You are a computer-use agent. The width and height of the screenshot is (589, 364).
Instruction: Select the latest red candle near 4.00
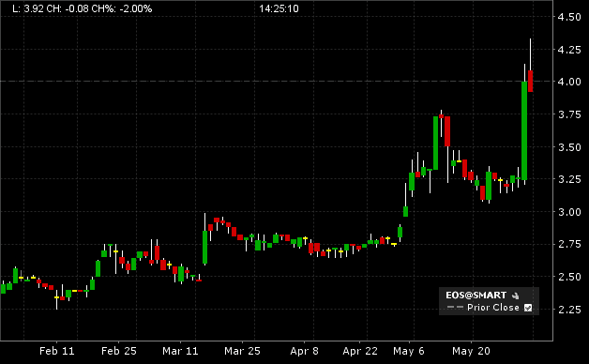pyautogui.click(x=531, y=81)
